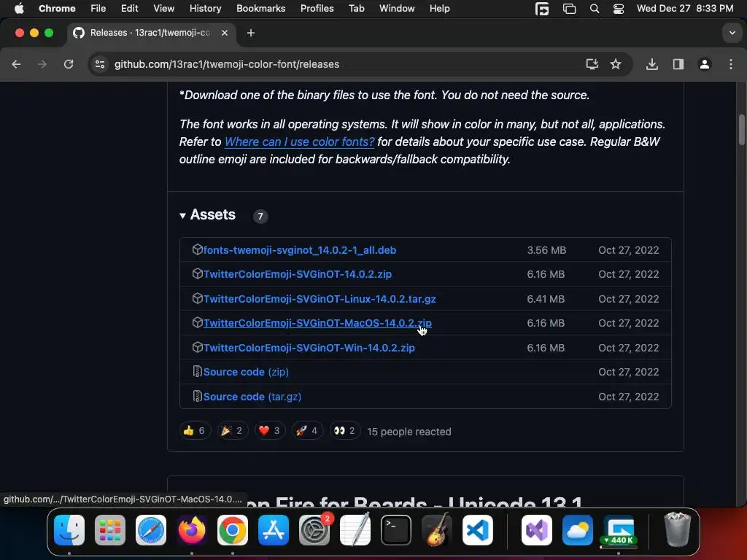Screen dimensions: 747x560
Task: Open the Apple menu
Action: pos(19,9)
